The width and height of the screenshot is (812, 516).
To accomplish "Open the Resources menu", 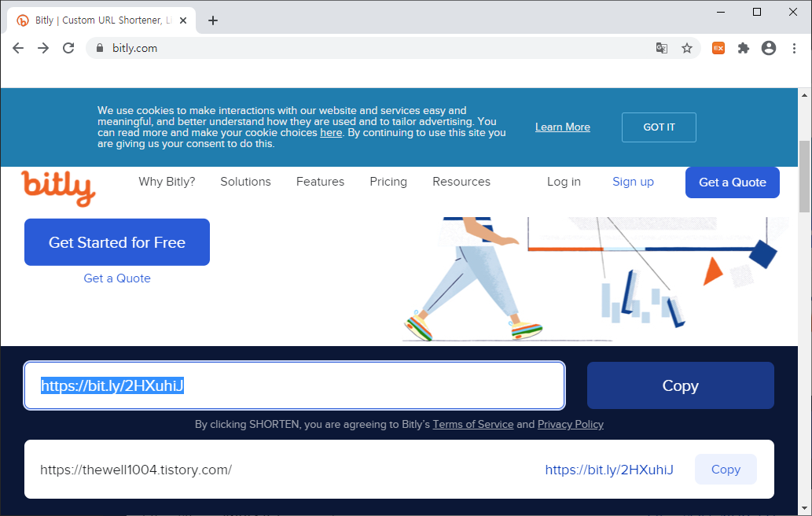I will pos(461,182).
